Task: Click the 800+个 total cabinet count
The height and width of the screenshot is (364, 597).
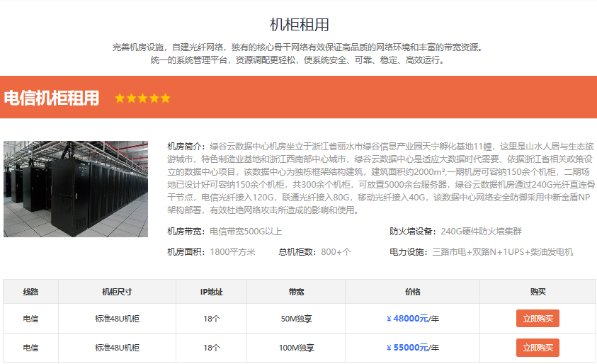Action: 336,251
